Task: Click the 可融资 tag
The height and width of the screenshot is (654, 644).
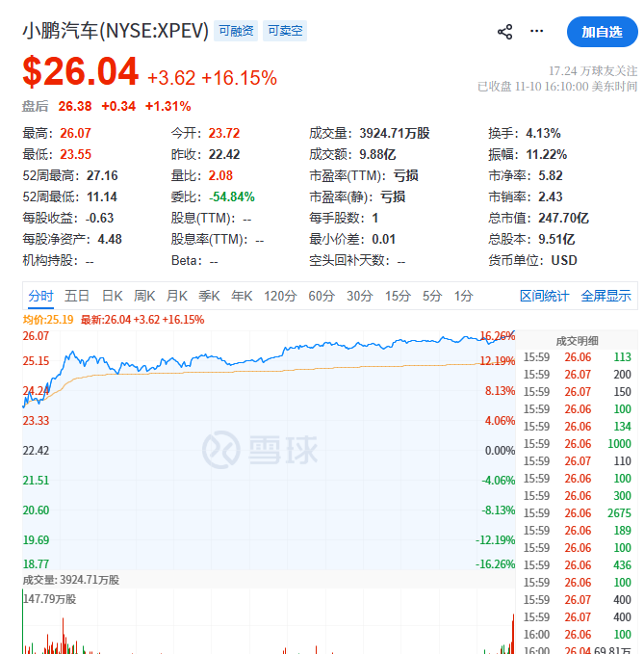Action: (x=236, y=31)
